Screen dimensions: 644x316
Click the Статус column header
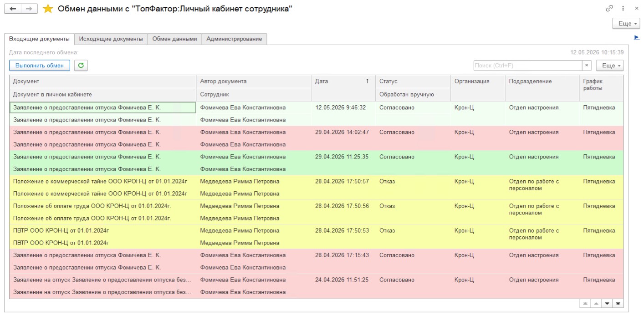pyautogui.click(x=413, y=82)
